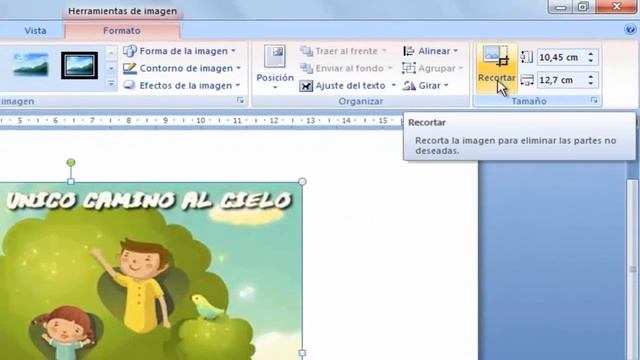Click Herramientas de imagen contextual tab header
640x360 pixels.
click(122, 11)
